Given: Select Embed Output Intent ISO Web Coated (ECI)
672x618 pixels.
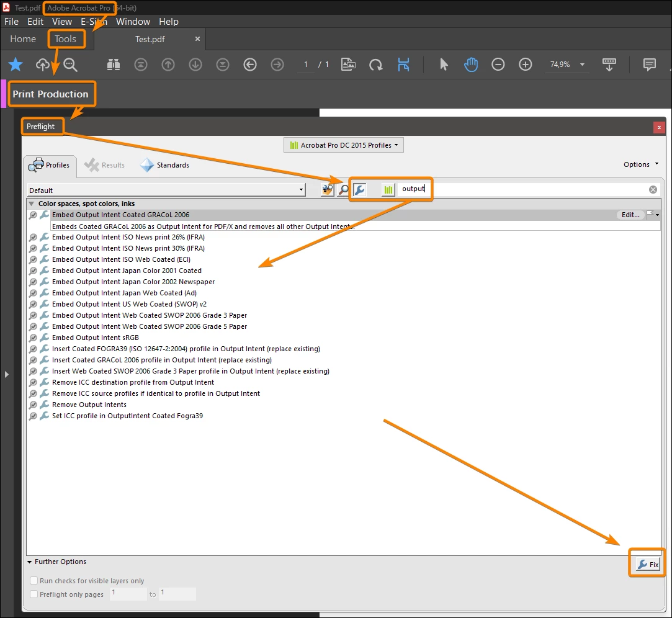Looking at the screenshot, I should pyautogui.click(x=121, y=259).
